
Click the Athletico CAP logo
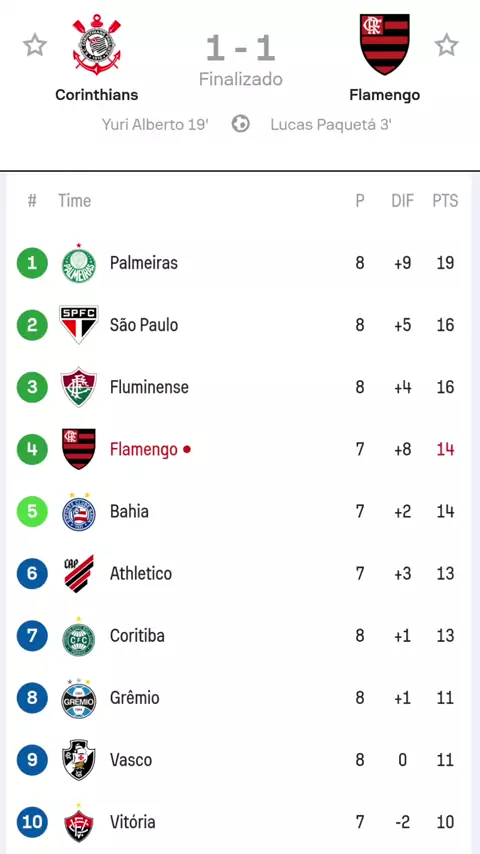(79, 574)
